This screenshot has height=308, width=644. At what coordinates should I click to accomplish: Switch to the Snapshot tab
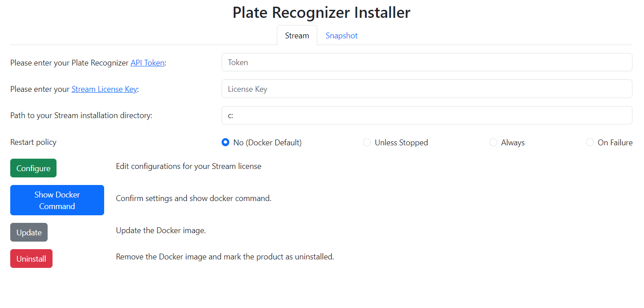(341, 36)
